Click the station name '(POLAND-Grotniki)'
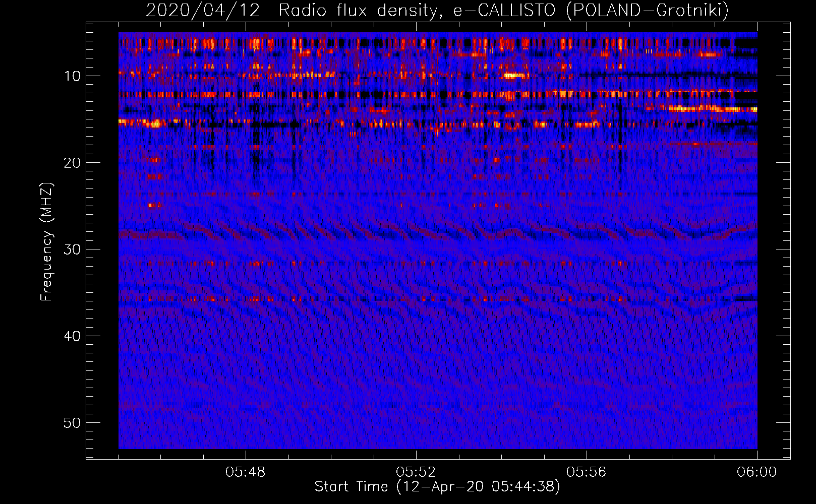 tap(647, 10)
